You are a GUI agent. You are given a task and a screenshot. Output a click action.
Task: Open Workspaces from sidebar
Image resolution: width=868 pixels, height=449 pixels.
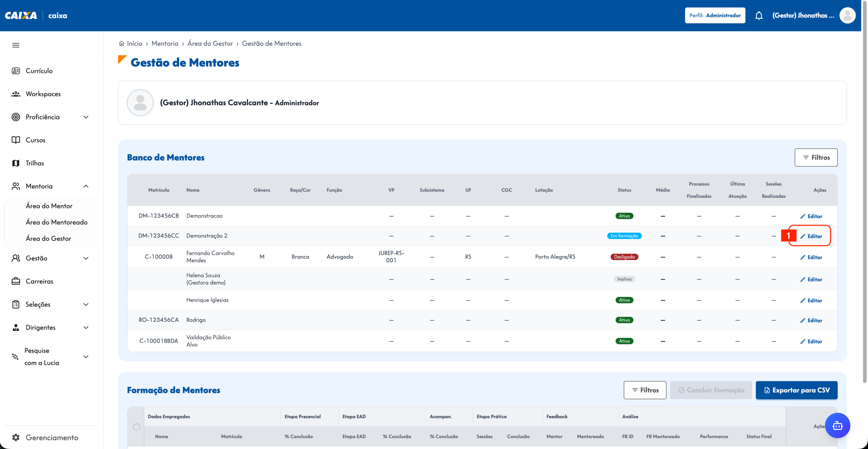coord(43,94)
